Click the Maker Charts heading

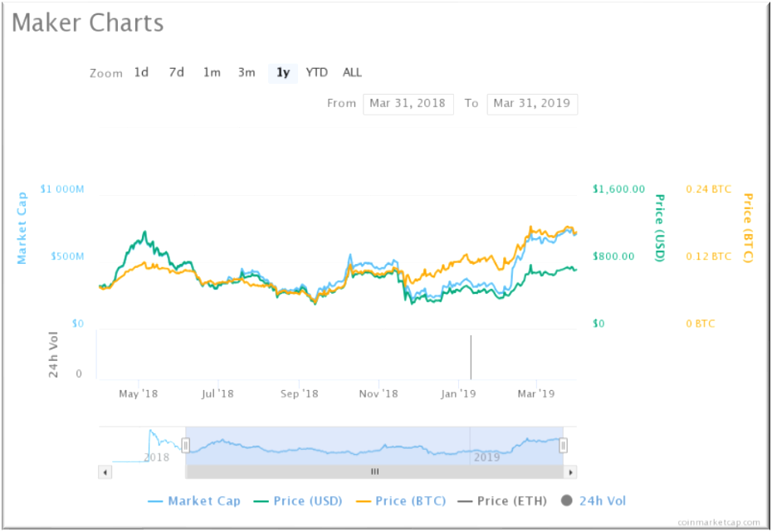(88, 23)
